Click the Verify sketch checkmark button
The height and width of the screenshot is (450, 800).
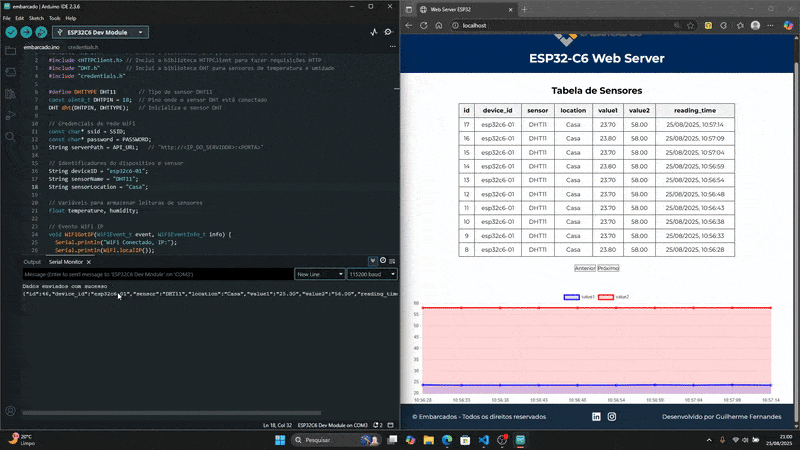coord(11,31)
